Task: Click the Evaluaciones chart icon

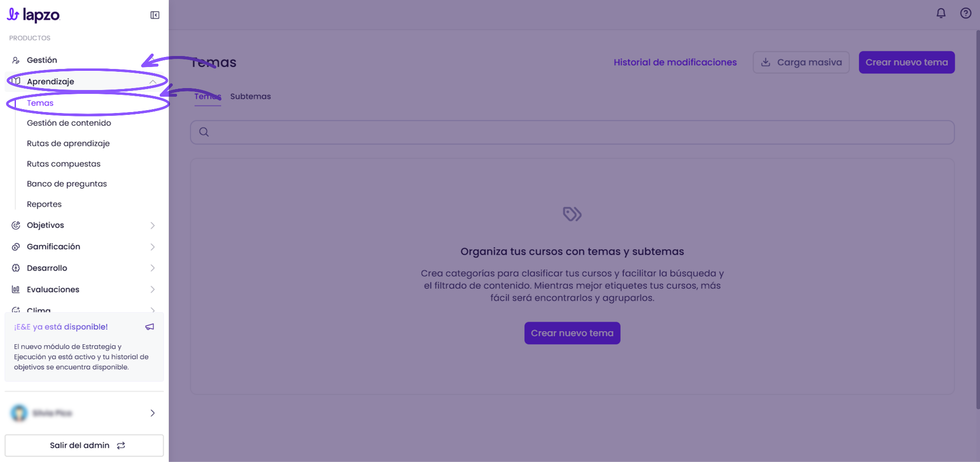Action: [16, 290]
